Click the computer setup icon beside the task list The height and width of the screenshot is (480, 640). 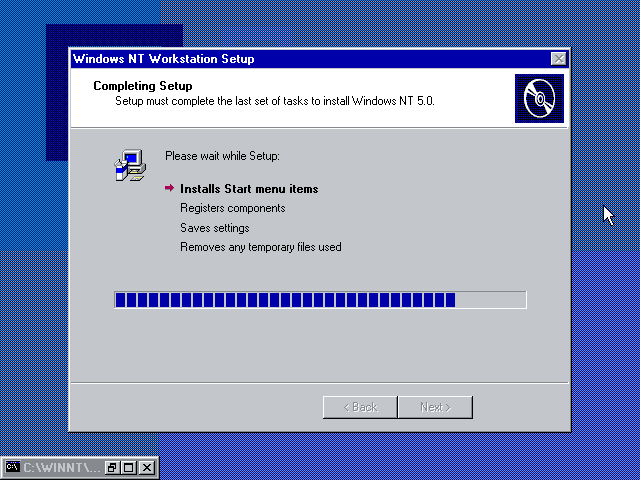(x=130, y=165)
